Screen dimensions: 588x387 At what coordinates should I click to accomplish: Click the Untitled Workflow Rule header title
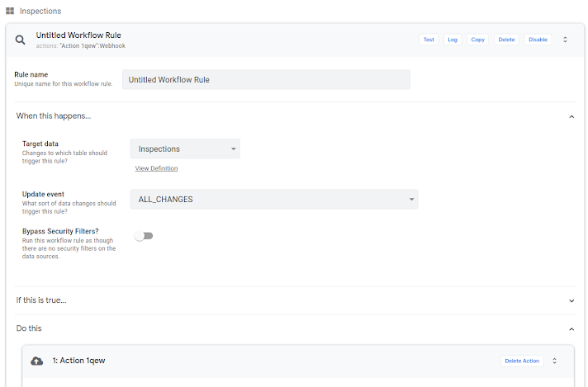tap(78, 35)
